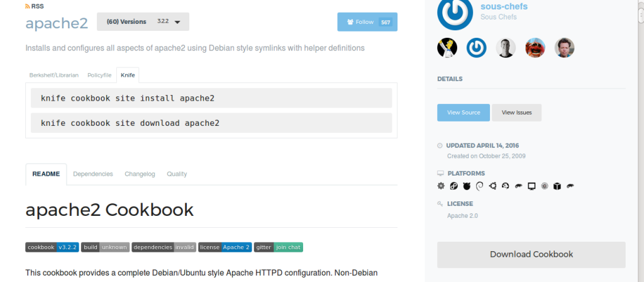Image resolution: width=644 pixels, height=282 pixels.
Task: Open the sous-chefs large power logo avatar
Action: point(455,14)
